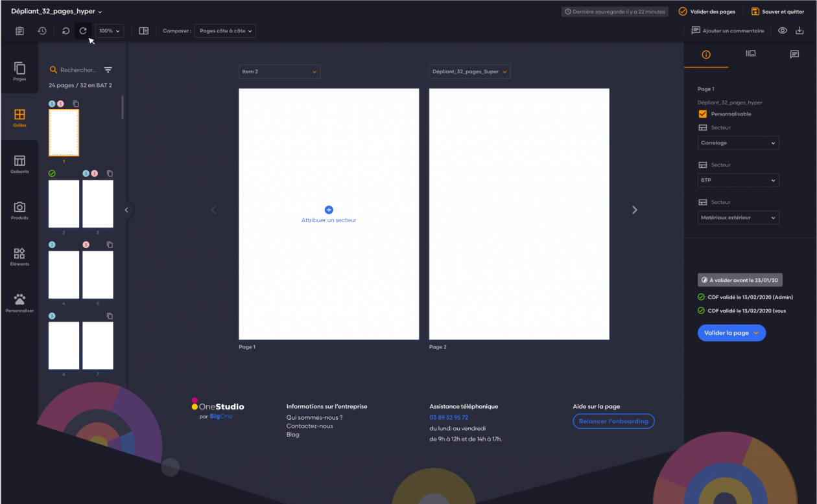Open the Produits camera panel

tap(19, 211)
